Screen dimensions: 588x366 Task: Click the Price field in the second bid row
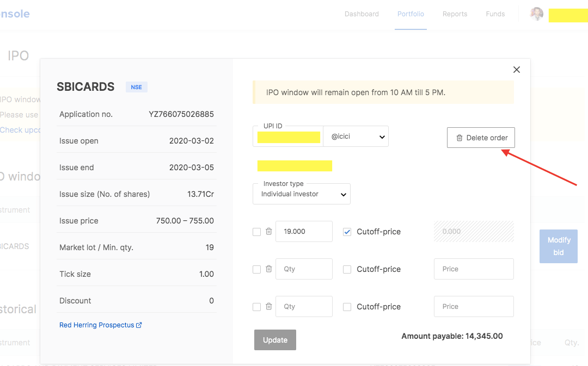(x=474, y=269)
